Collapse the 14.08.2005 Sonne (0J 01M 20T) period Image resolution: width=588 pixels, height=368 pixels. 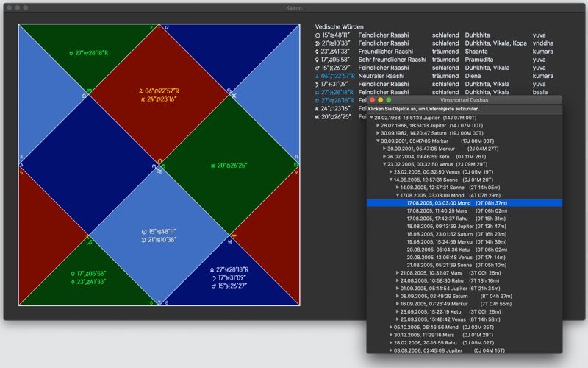[x=391, y=180]
